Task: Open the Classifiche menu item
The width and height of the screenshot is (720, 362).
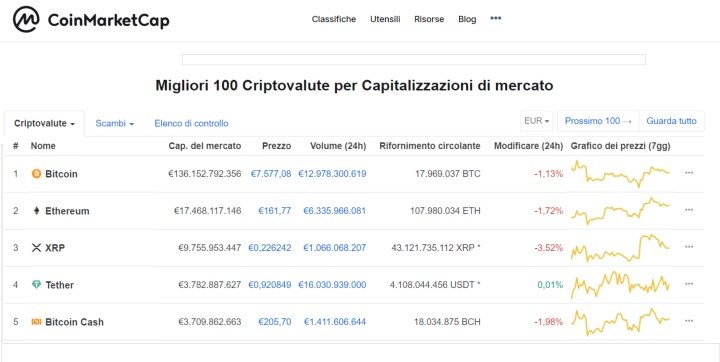Action: pyautogui.click(x=334, y=19)
